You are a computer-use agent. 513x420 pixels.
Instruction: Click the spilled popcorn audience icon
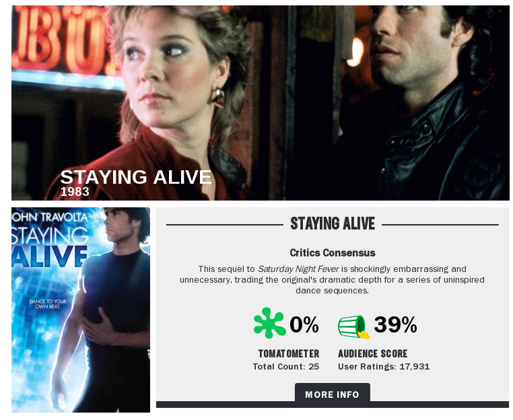[354, 326]
